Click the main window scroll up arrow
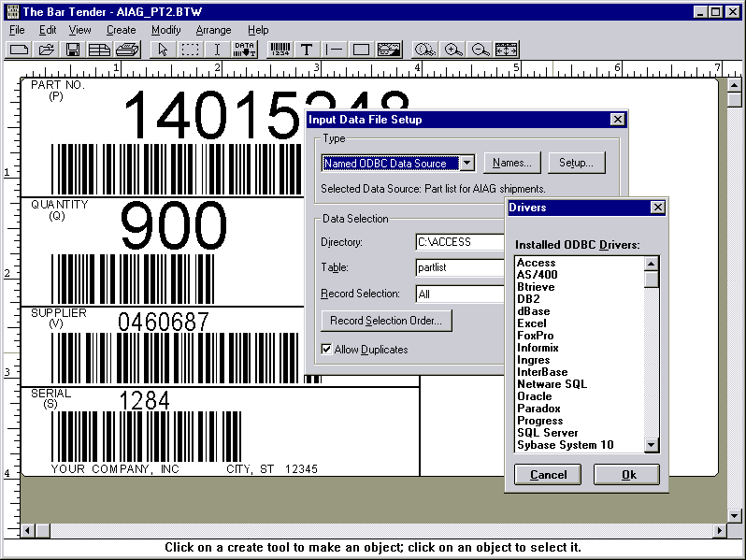This screenshot has height=560, width=746. [734, 86]
